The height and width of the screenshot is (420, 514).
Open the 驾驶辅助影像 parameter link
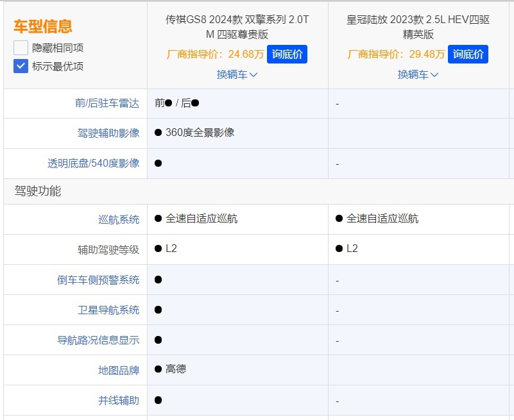click(x=108, y=133)
